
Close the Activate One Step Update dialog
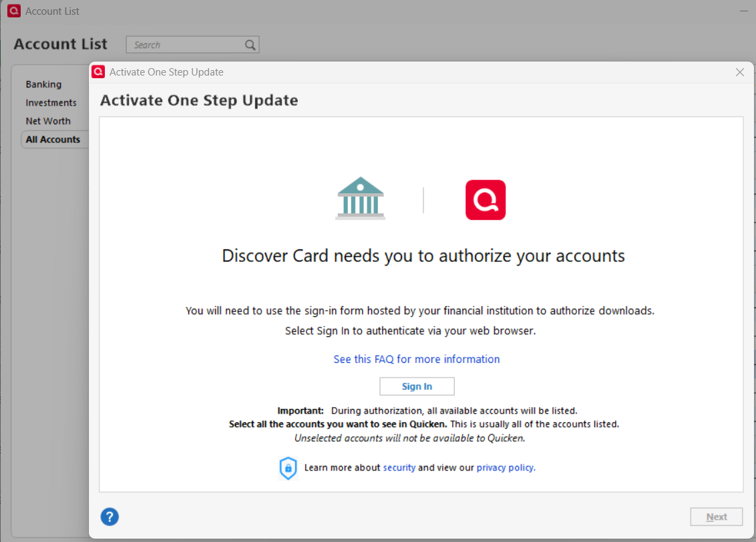pyautogui.click(x=739, y=72)
